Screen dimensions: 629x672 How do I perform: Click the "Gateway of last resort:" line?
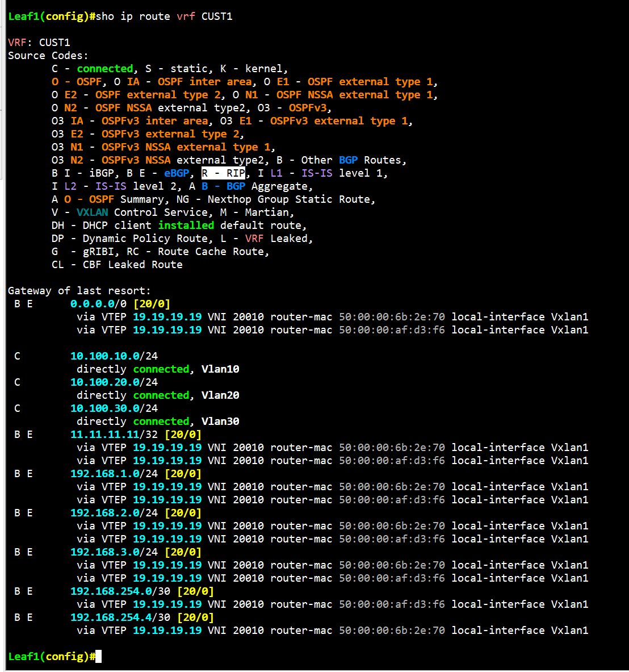coord(78,290)
